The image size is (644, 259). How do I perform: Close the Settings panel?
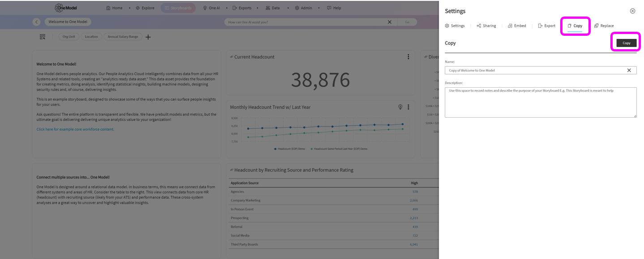pyautogui.click(x=632, y=11)
